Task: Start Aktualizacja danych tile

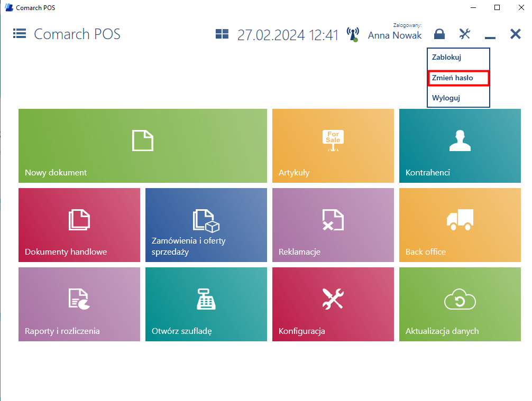Action: (x=460, y=304)
